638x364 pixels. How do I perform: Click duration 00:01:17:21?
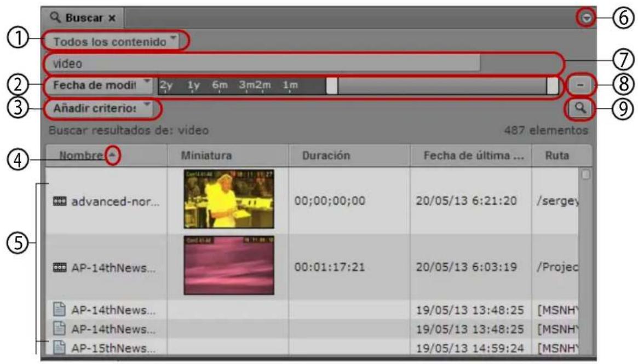point(330,267)
